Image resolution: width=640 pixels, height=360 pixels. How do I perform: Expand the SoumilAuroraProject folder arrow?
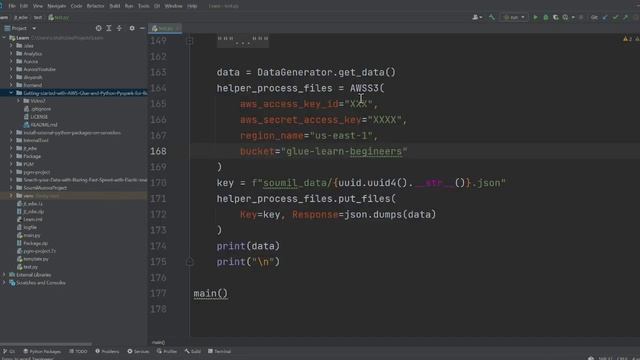[x=11, y=188]
